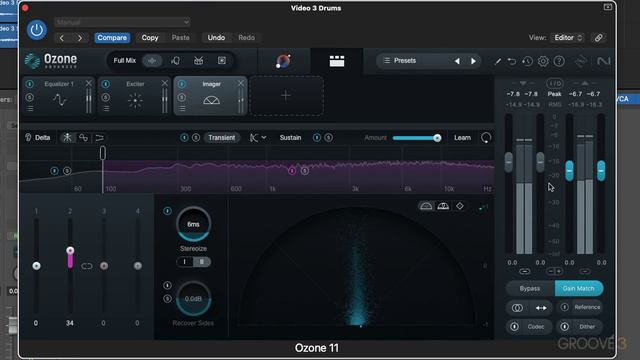Click the Stereoize 6ms knob

pos(193,224)
